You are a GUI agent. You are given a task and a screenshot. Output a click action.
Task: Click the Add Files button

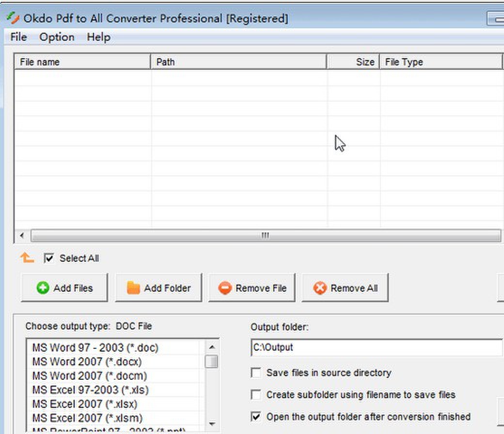64,288
